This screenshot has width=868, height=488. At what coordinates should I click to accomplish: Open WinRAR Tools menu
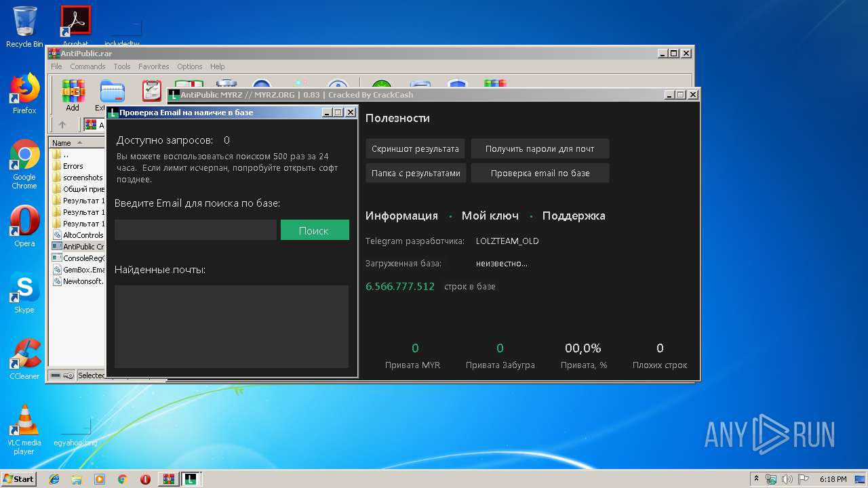click(x=122, y=66)
